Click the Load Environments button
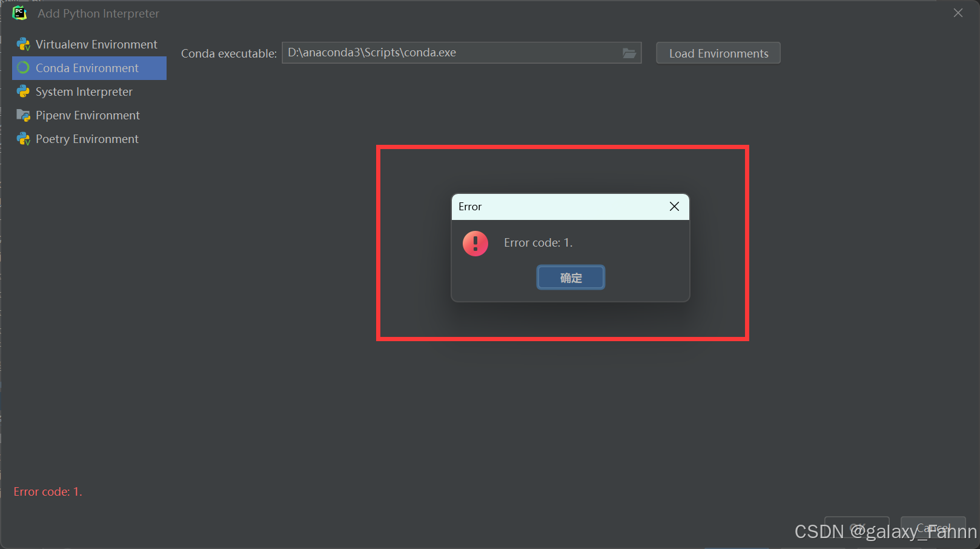Image resolution: width=980 pixels, height=549 pixels. click(x=717, y=53)
